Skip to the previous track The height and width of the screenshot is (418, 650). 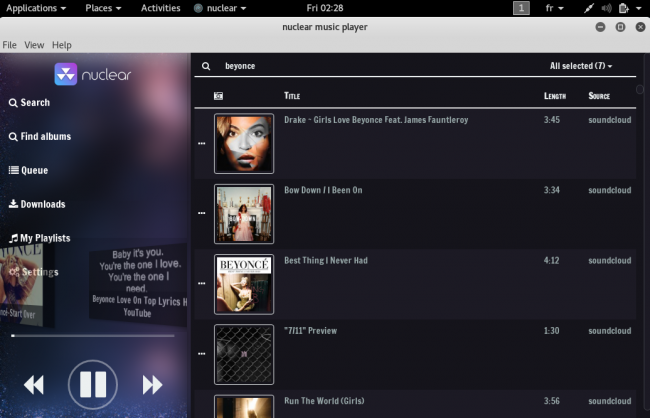coord(34,385)
